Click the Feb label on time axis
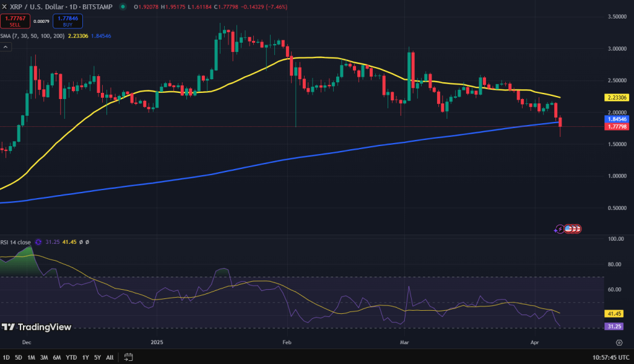The image size is (634, 364). (287, 342)
